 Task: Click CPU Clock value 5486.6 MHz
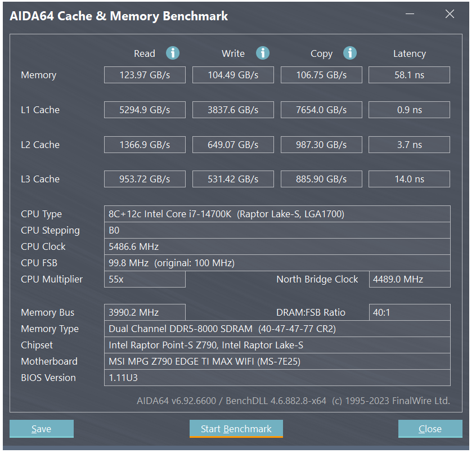pos(277,246)
